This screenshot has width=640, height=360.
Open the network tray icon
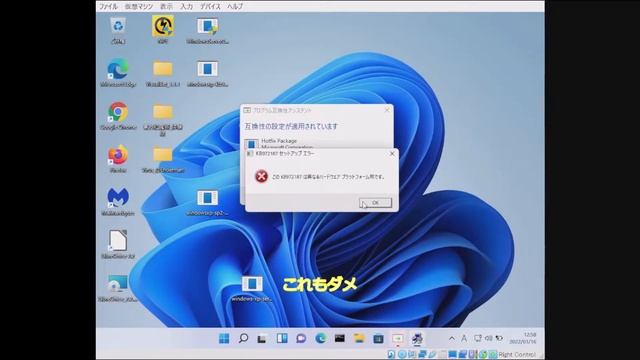click(478, 338)
